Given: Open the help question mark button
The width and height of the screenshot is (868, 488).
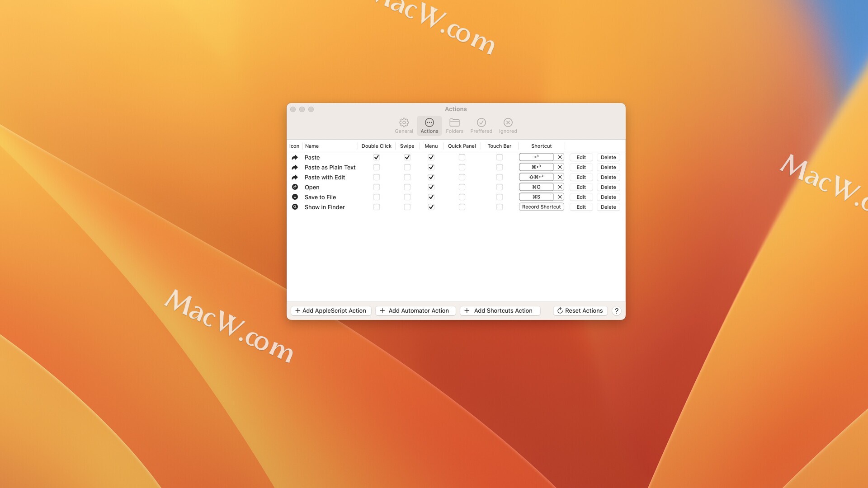Looking at the screenshot, I should [x=616, y=311].
